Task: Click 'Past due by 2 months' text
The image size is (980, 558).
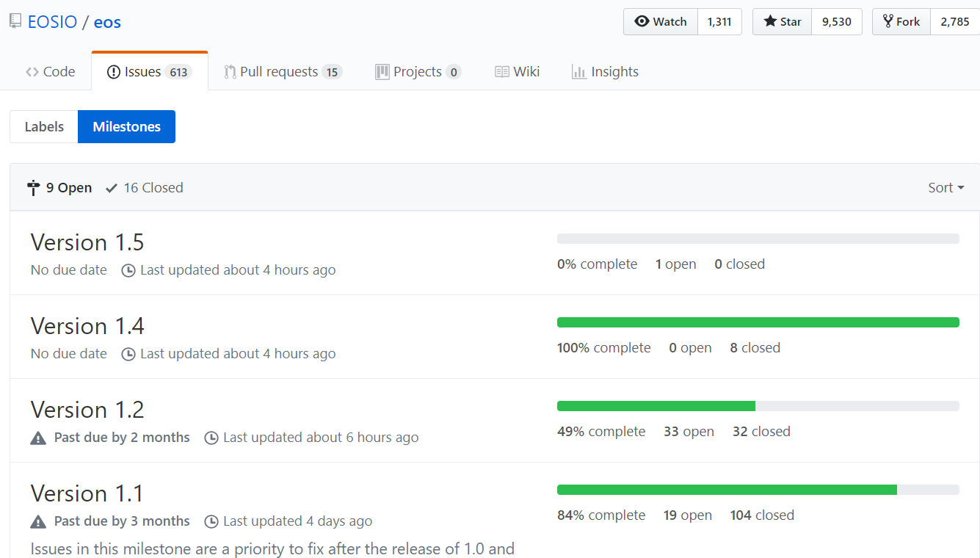Action: [x=122, y=438]
